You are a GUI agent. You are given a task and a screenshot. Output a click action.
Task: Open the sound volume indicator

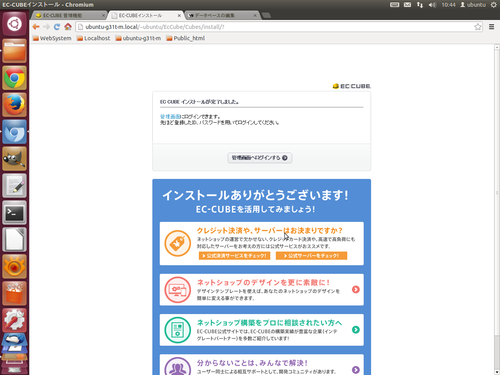click(x=432, y=5)
